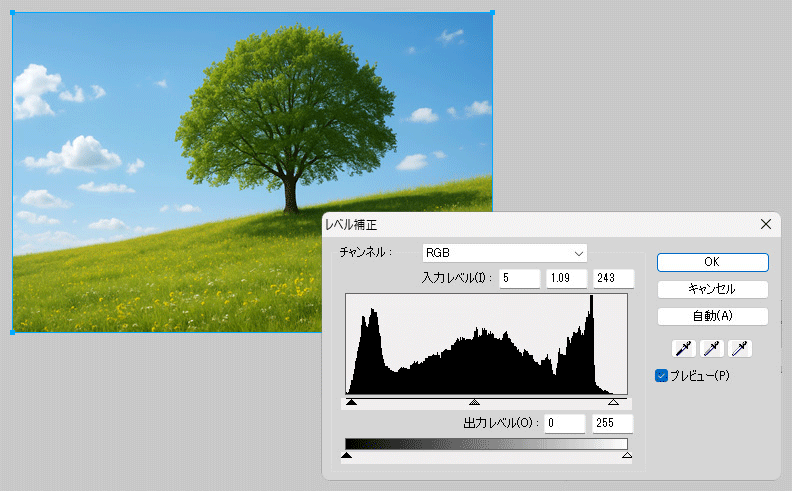Grab the white input slider under histogram

point(613,402)
